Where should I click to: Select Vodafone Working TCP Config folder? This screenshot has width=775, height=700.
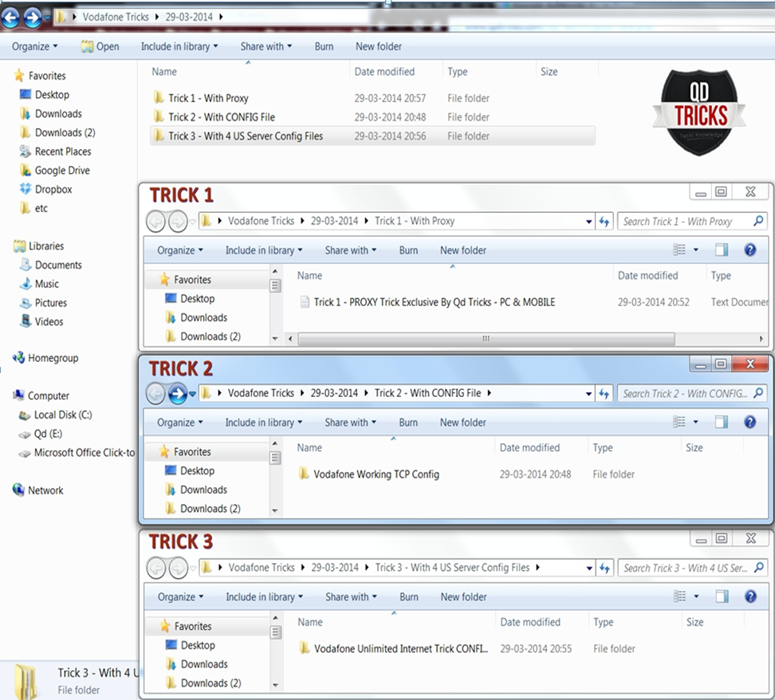click(x=369, y=474)
